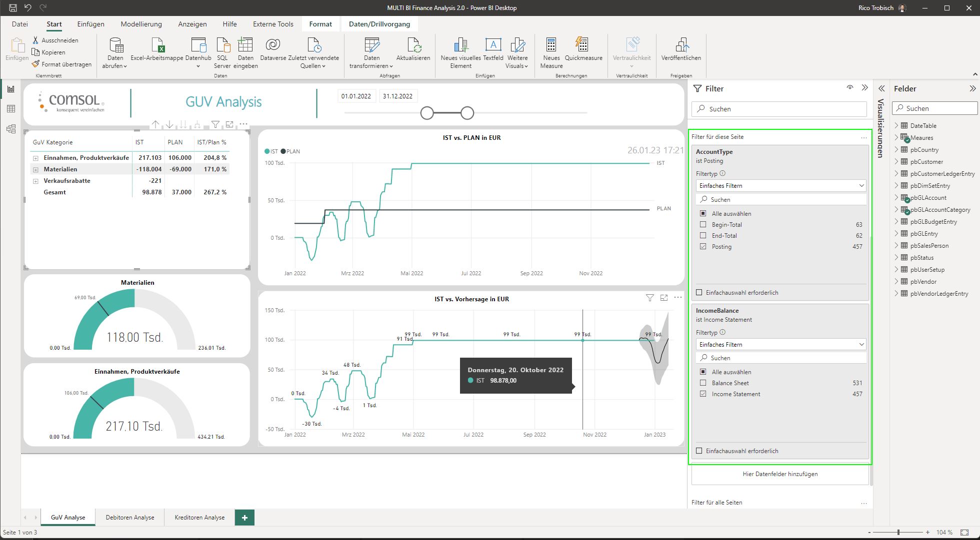This screenshot has height=540, width=980.
Task: Switch to the Debitoren Analyse tab
Action: (x=129, y=517)
